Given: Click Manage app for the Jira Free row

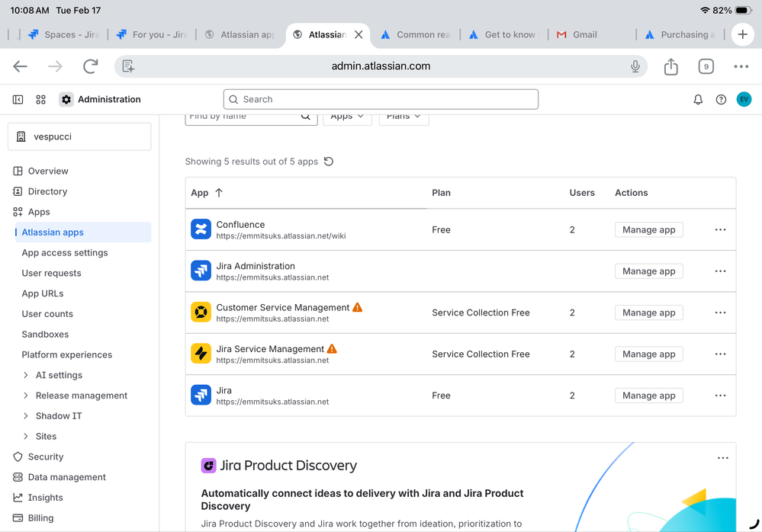Looking at the screenshot, I should coord(649,395).
